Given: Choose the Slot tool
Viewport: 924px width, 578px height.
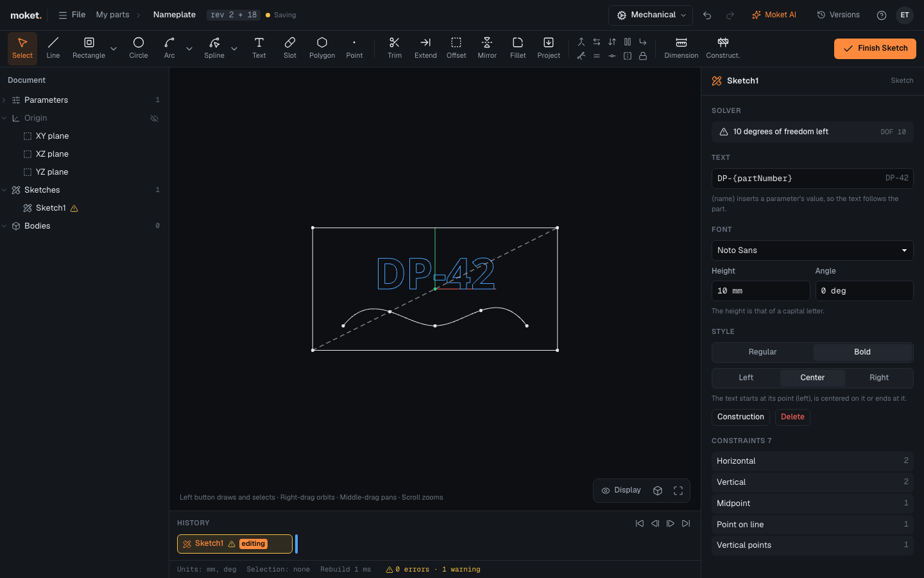Looking at the screenshot, I should (290, 48).
